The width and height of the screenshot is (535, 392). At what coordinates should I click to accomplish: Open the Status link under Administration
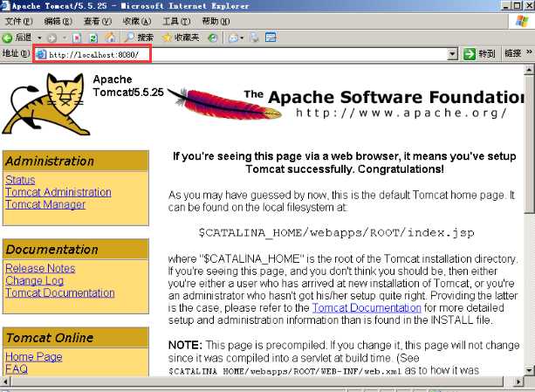coord(20,180)
